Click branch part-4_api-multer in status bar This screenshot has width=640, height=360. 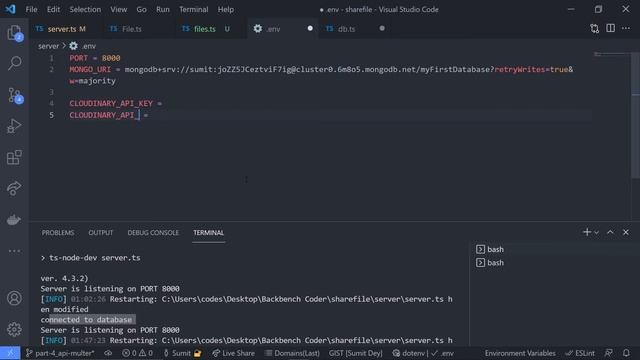coord(60,353)
